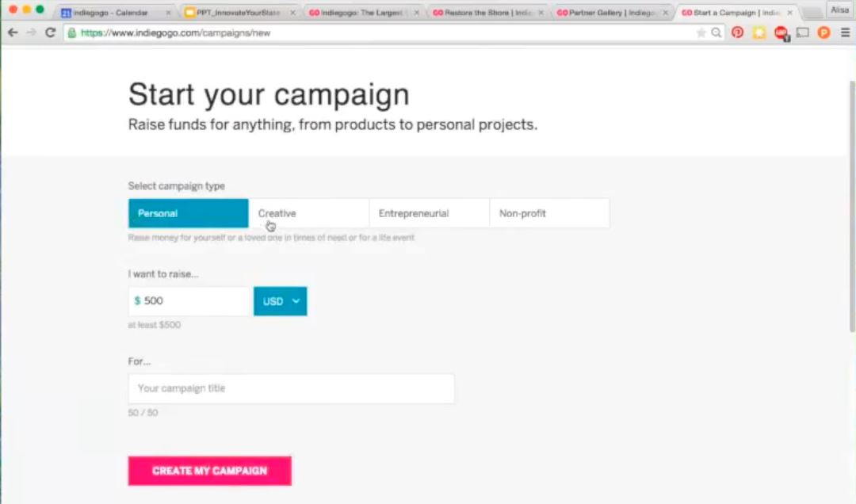Click the fundraising amount input field
The width and height of the screenshot is (856, 504).
click(x=190, y=301)
